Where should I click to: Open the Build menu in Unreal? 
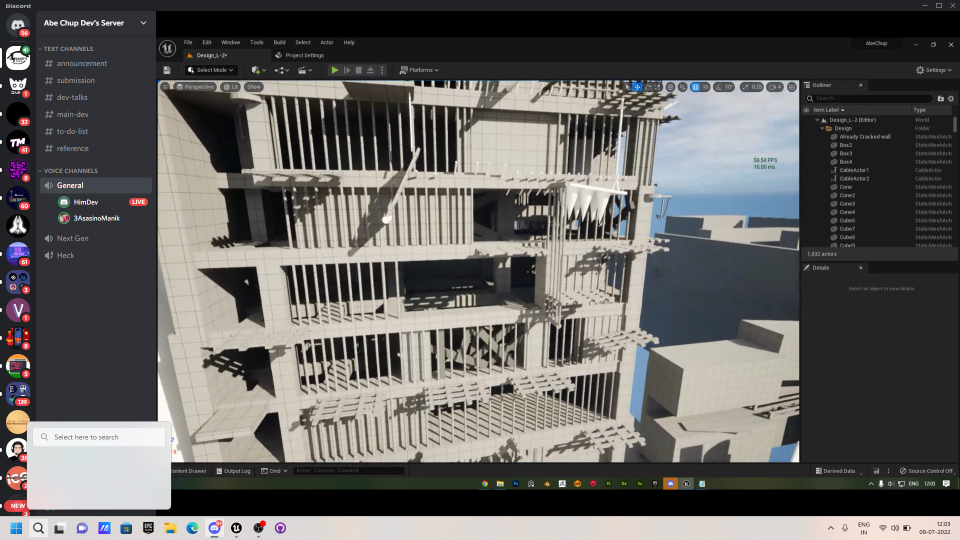pyautogui.click(x=279, y=42)
